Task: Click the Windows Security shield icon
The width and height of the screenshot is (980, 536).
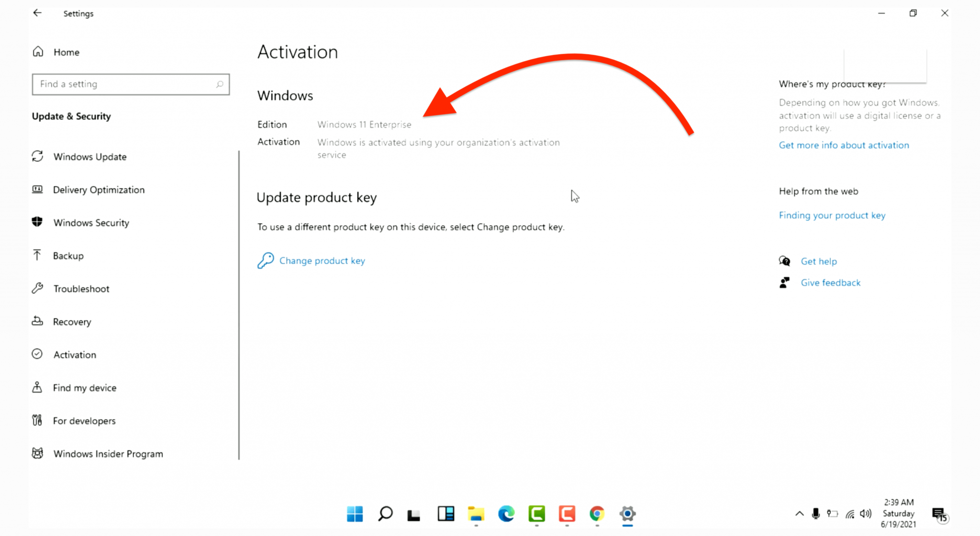Action: pyautogui.click(x=37, y=222)
